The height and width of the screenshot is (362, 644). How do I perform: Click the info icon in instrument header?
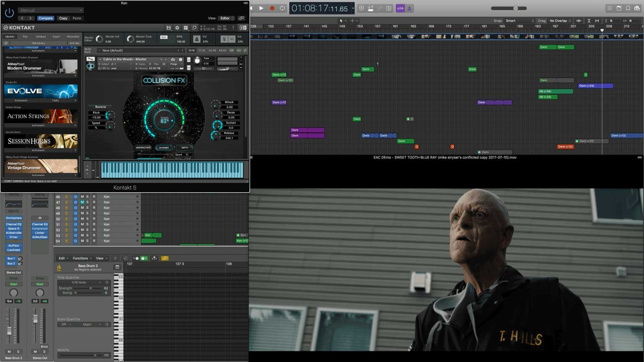pos(181,59)
